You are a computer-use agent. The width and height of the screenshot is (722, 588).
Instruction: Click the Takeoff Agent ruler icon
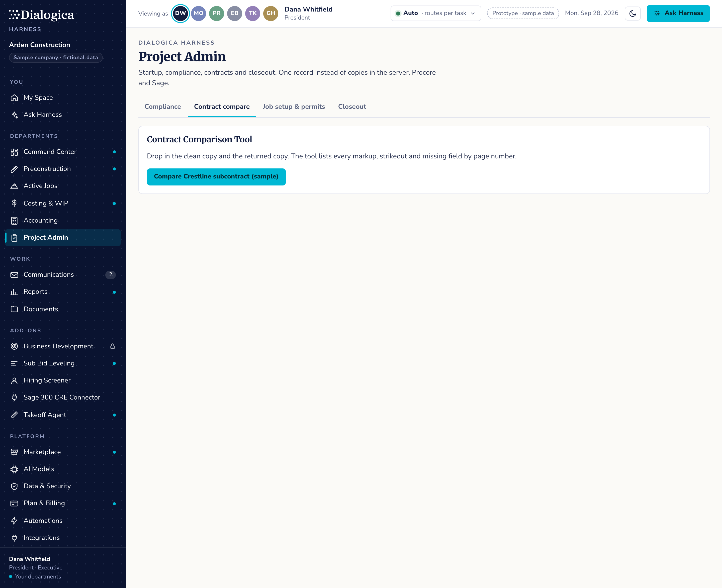coord(14,415)
